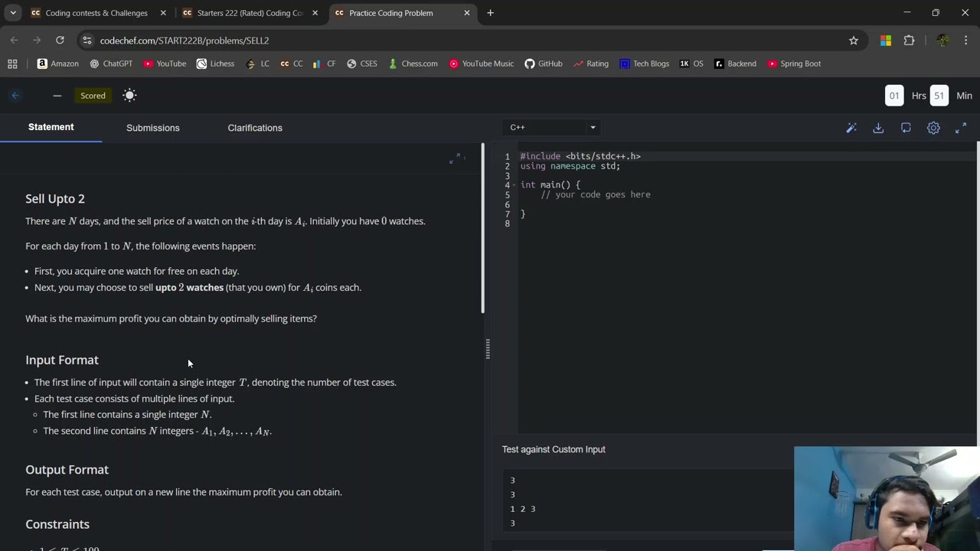Click the Input Format heading

[x=62, y=360]
